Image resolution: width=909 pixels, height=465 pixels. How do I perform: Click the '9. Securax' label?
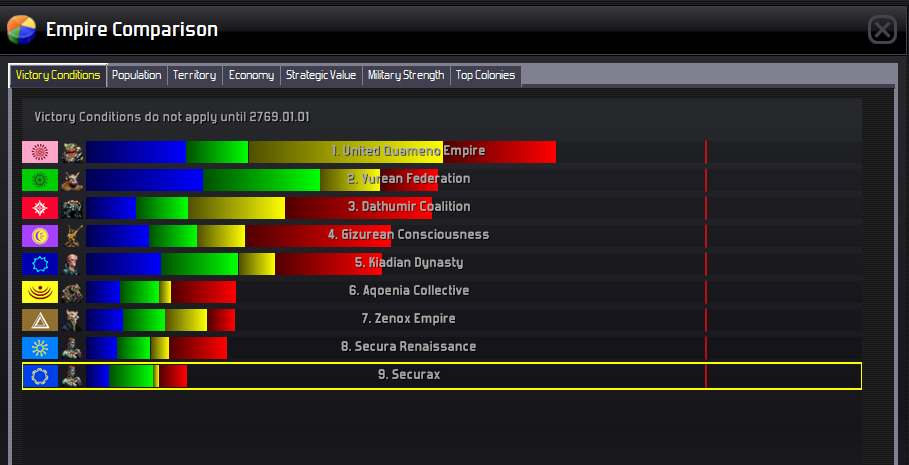click(409, 375)
